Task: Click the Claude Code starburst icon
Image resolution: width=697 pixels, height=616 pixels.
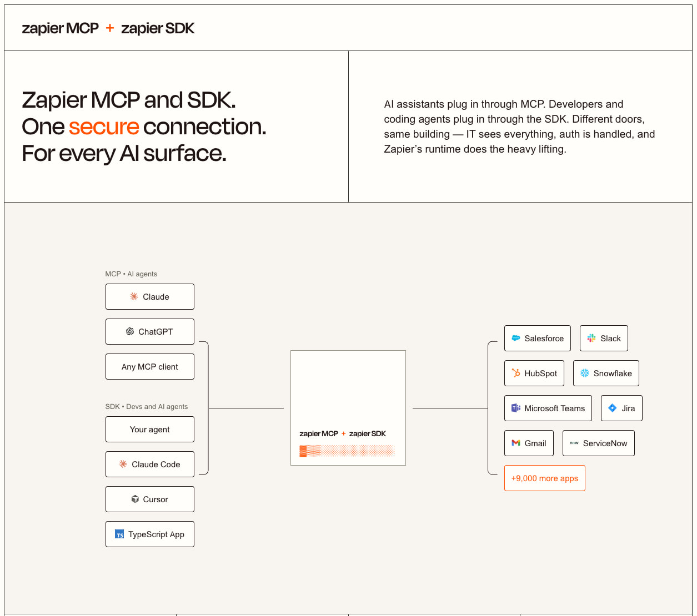Action: coord(123,464)
